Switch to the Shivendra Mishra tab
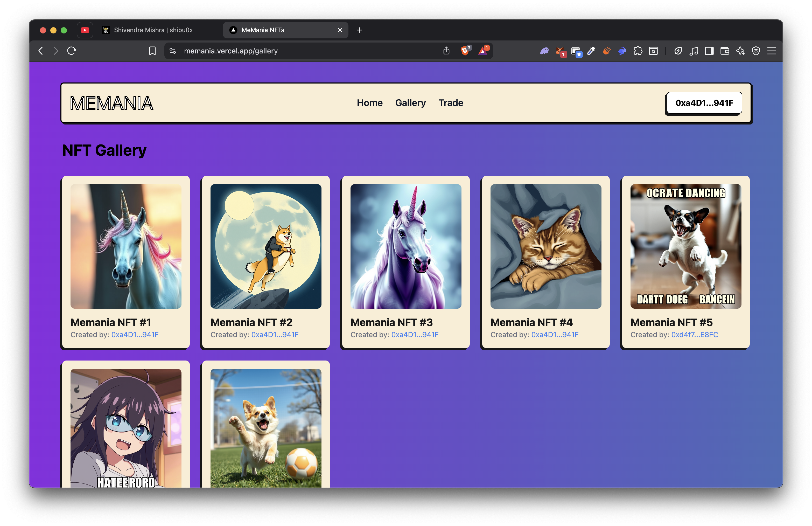The image size is (812, 526). [x=153, y=30]
